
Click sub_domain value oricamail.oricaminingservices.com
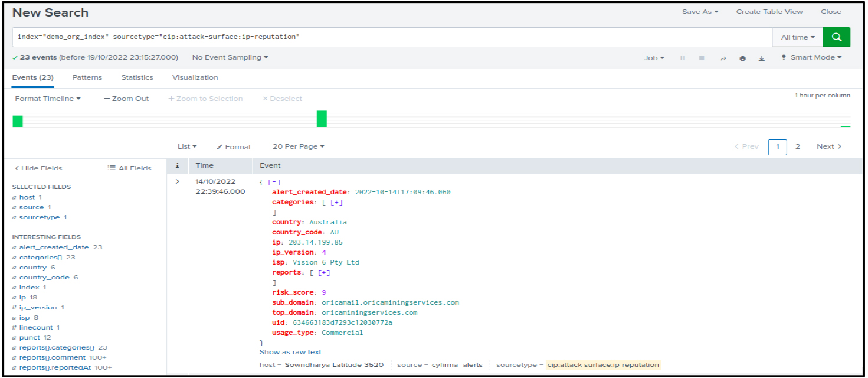pyautogui.click(x=390, y=302)
